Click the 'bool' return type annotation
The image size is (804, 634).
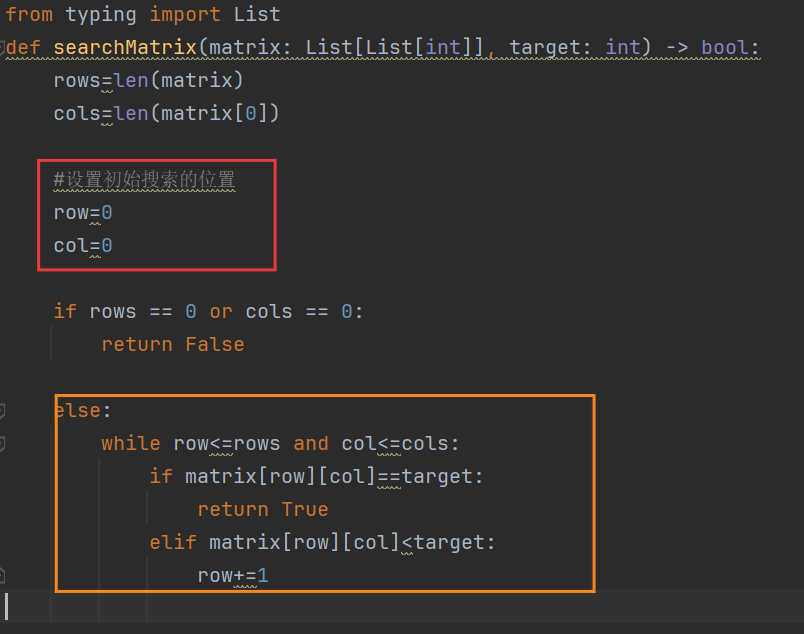(x=725, y=47)
